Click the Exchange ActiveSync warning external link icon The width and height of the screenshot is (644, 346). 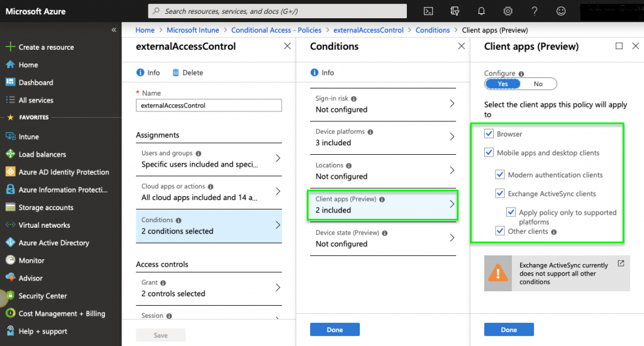point(621,264)
